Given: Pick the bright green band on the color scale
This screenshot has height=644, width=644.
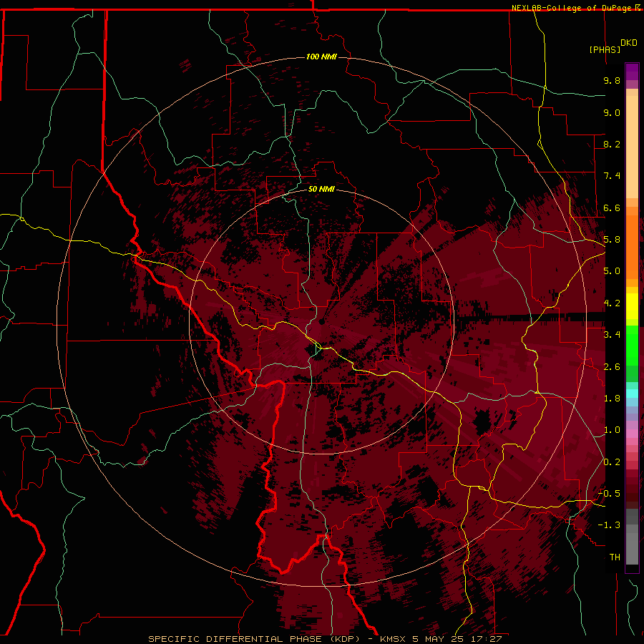Looking at the screenshot, I should coord(632,345).
